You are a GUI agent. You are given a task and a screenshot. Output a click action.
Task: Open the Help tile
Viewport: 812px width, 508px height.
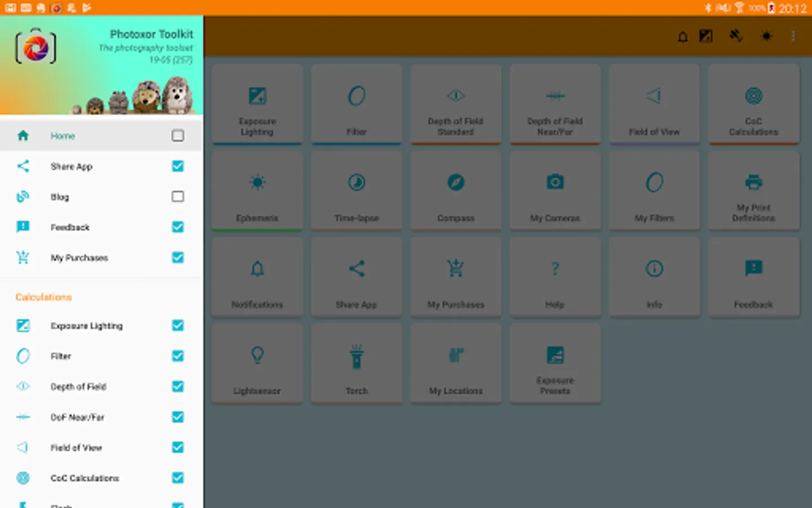click(555, 277)
